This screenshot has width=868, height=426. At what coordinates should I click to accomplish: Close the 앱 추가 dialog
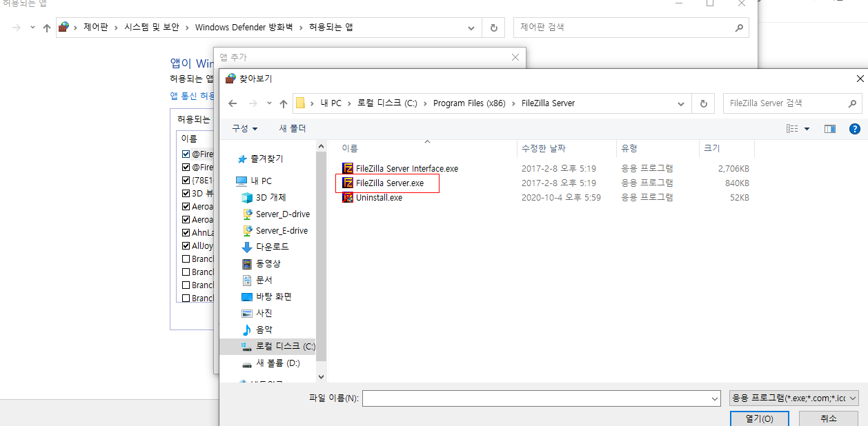click(x=515, y=58)
